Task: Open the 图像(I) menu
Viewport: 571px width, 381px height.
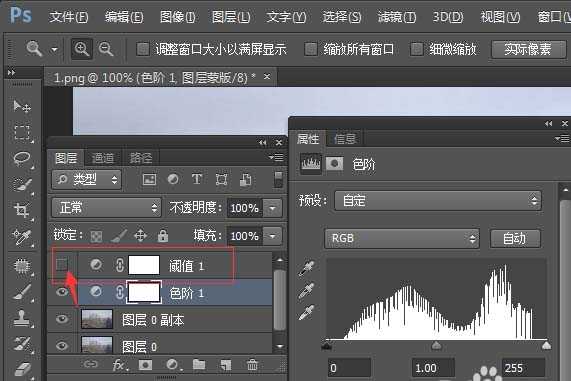Action: (x=178, y=17)
